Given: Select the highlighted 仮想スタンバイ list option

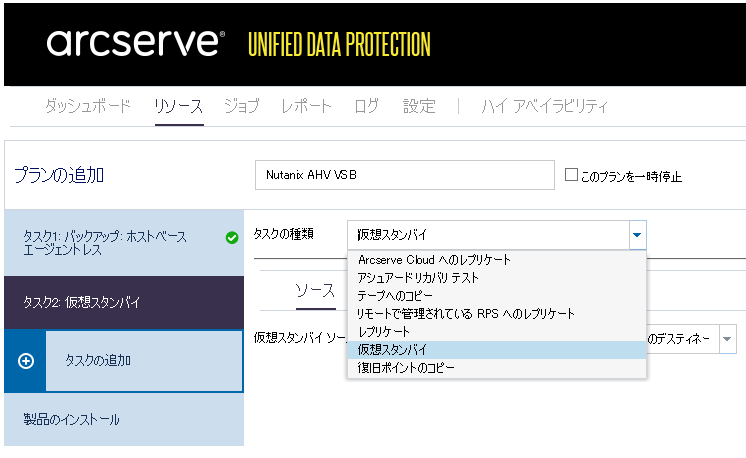Looking at the screenshot, I should (497, 350).
